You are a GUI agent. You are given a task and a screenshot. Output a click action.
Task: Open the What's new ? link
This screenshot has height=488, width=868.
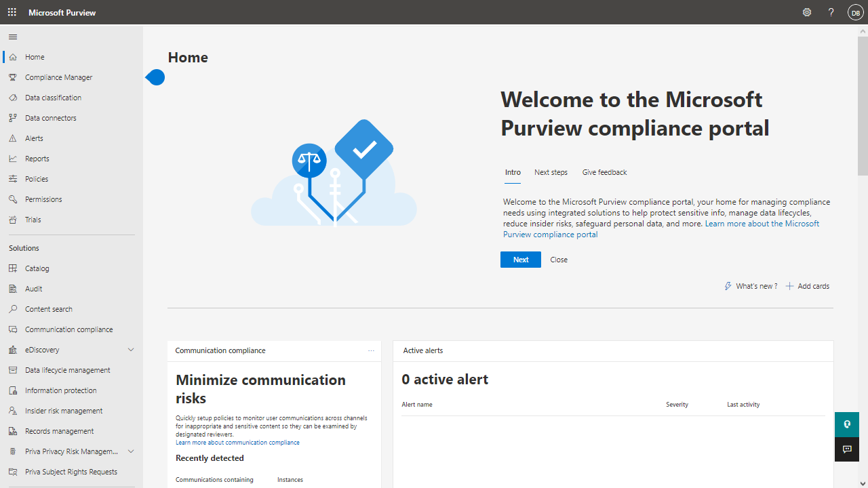pos(751,286)
